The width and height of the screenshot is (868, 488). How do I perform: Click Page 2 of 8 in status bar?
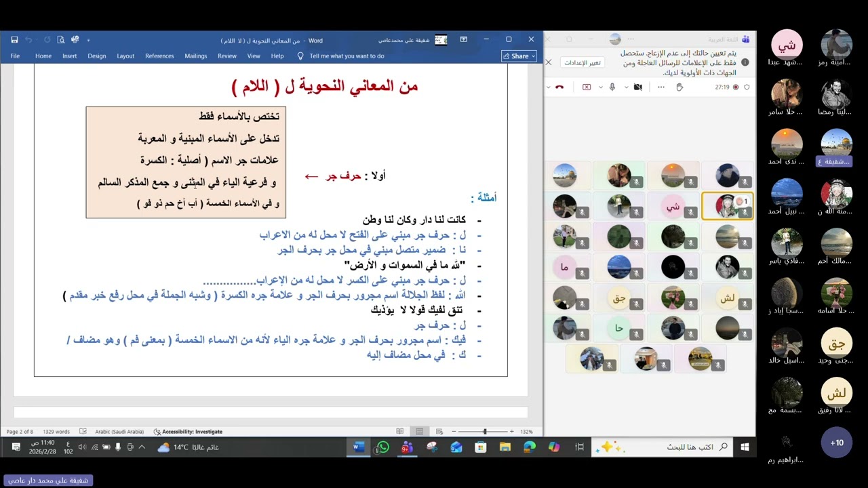point(20,431)
